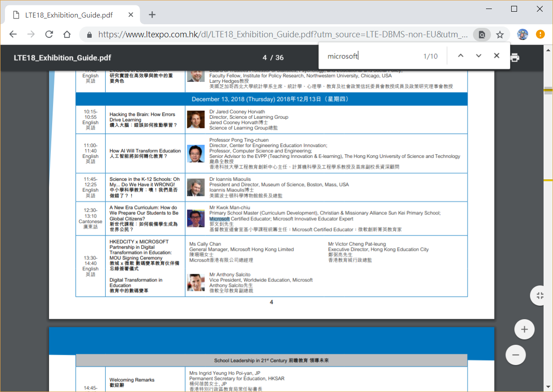
Task: View site security info via lock icon
Action: pos(89,35)
